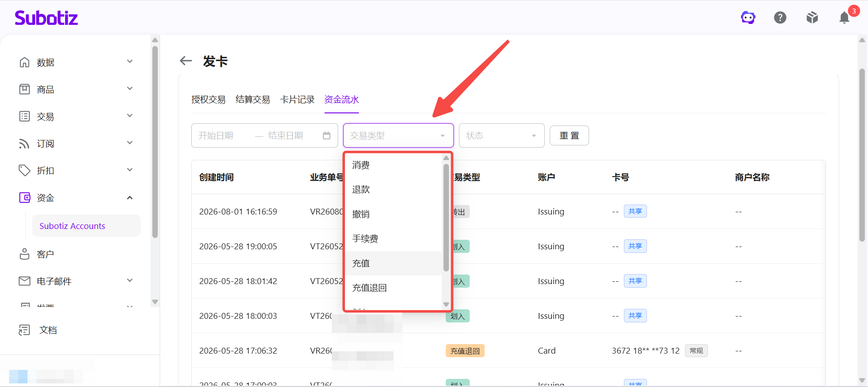Click the card number 3672 18** **73 12

coord(646,350)
